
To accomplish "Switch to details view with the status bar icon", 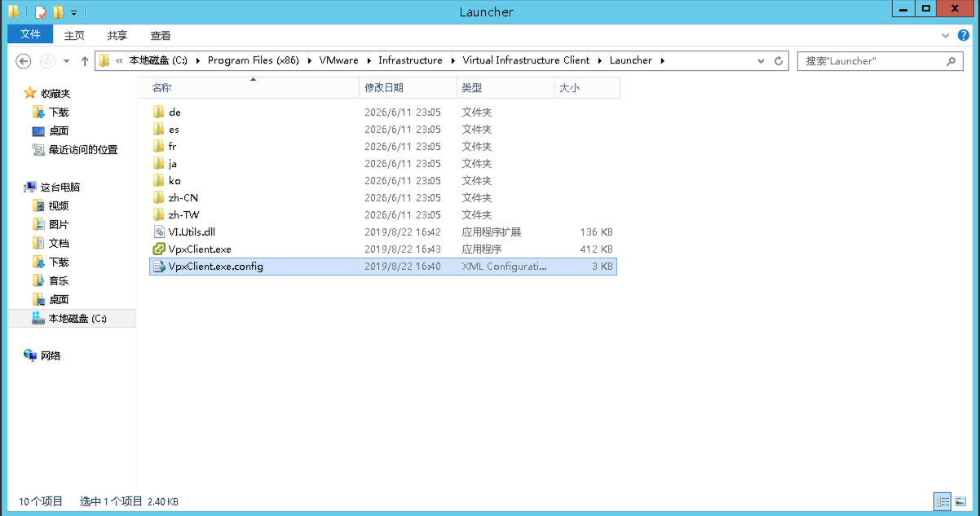I will 942,501.
